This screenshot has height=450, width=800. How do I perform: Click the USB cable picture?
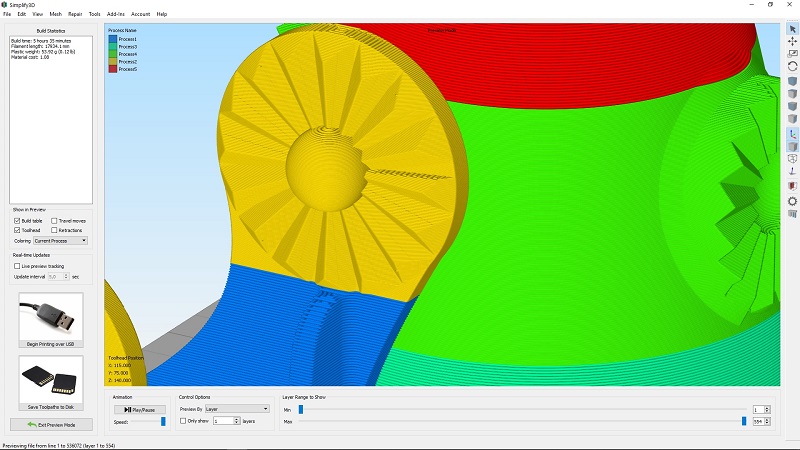coord(51,317)
